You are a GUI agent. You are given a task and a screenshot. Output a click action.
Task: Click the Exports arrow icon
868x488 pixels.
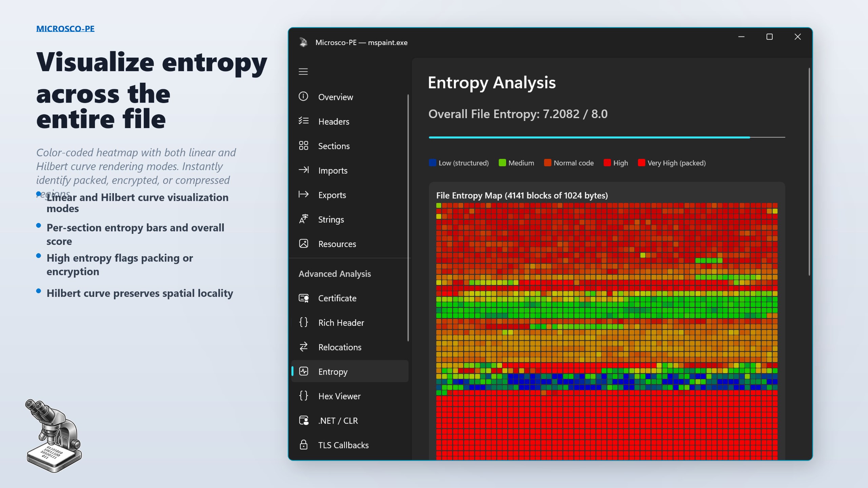303,195
